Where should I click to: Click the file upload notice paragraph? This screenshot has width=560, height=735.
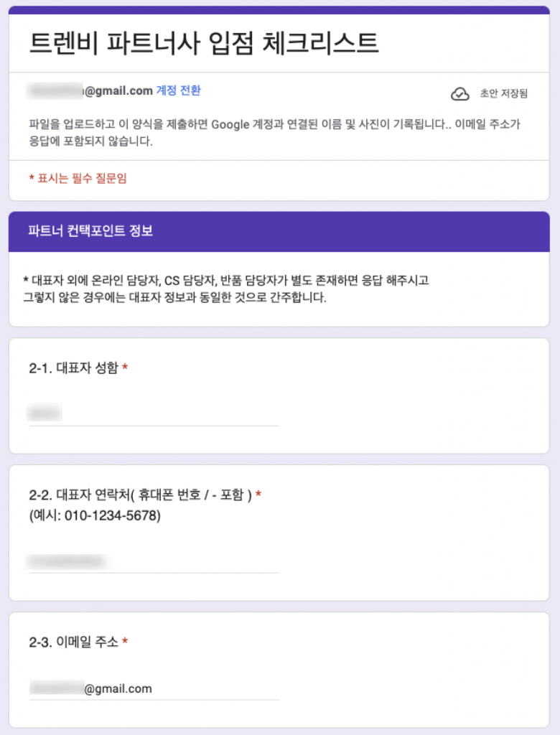(x=274, y=133)
